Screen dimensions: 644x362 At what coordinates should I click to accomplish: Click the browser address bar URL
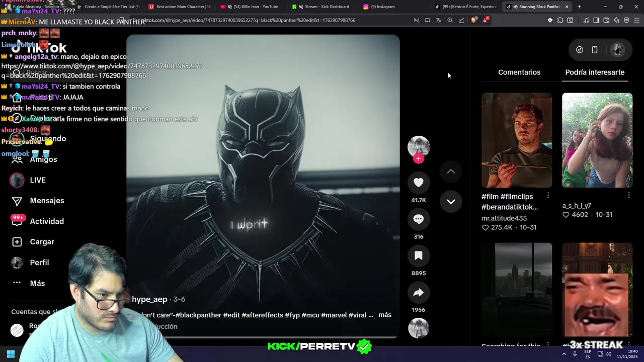249,20
